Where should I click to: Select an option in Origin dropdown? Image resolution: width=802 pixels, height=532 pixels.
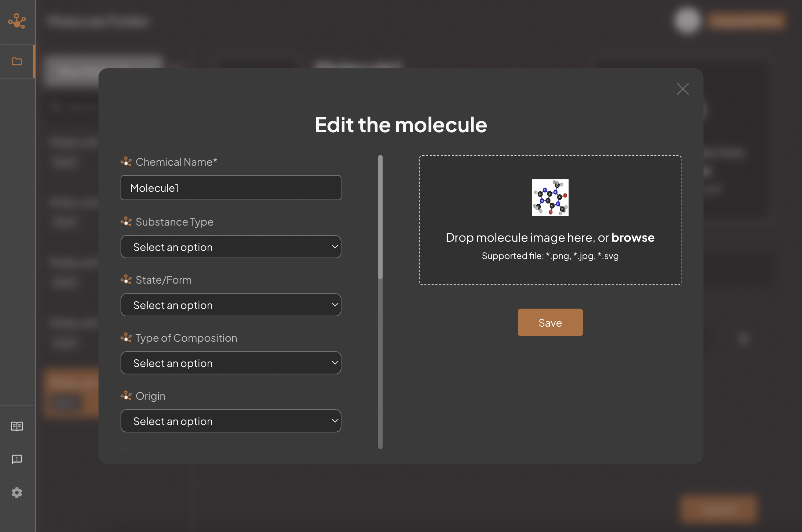231,420
